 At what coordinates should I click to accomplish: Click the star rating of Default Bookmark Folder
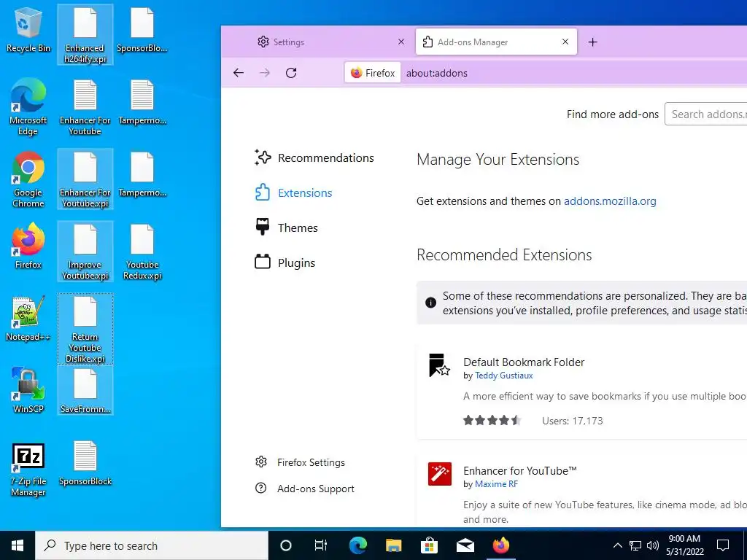[492, 421]
